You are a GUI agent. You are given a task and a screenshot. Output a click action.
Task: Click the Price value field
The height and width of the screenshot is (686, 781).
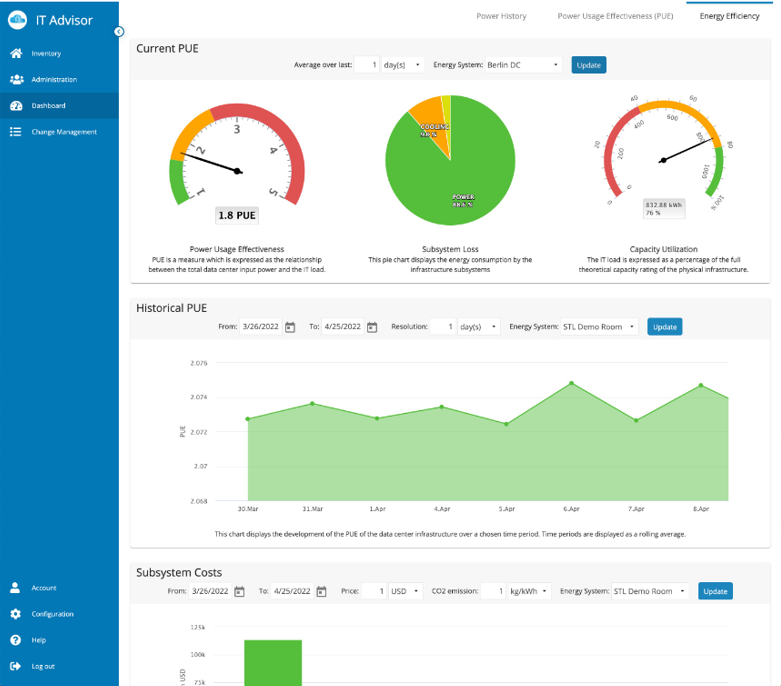(374, 591)
